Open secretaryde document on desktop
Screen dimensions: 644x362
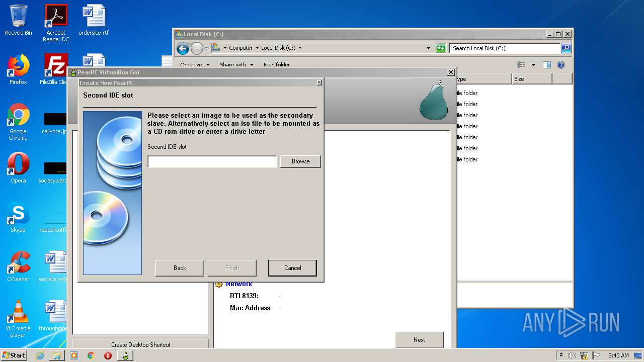click(x=53, y=266)
